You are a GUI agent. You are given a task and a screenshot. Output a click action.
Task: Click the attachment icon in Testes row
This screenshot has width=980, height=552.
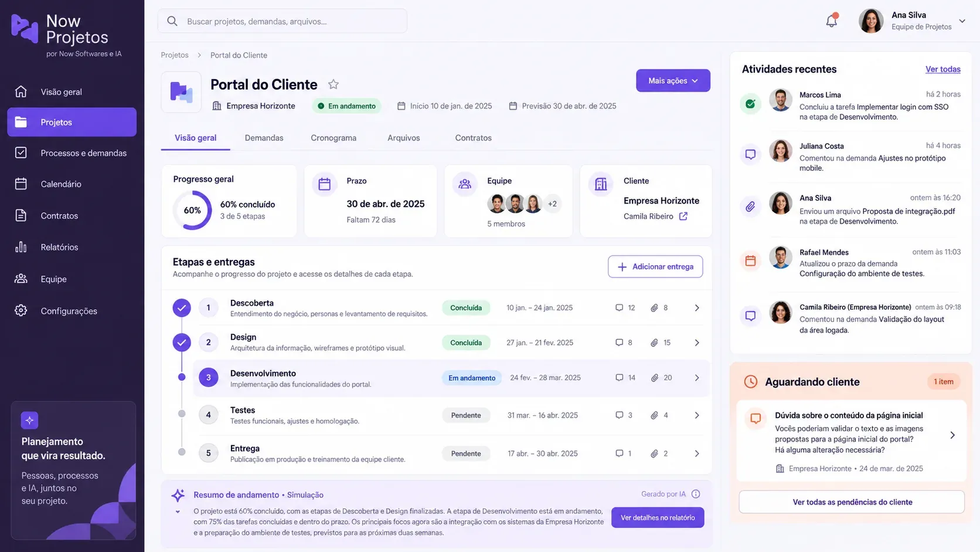[654, 415]
